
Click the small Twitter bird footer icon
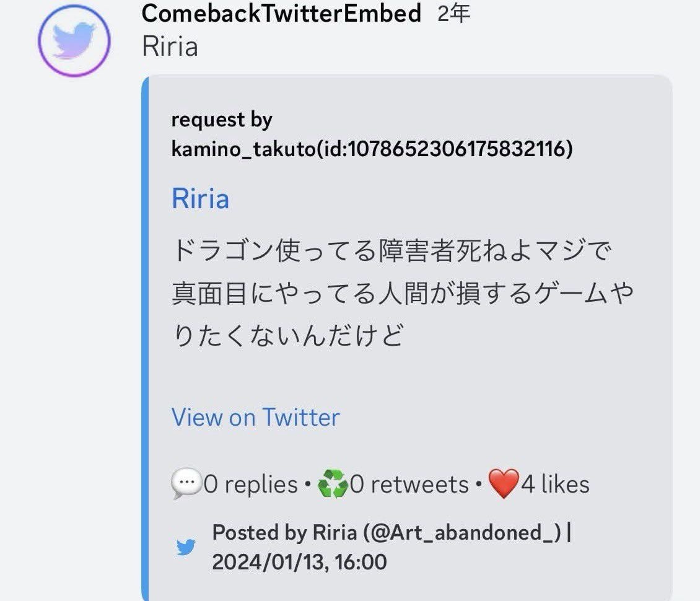coord(186,547)
